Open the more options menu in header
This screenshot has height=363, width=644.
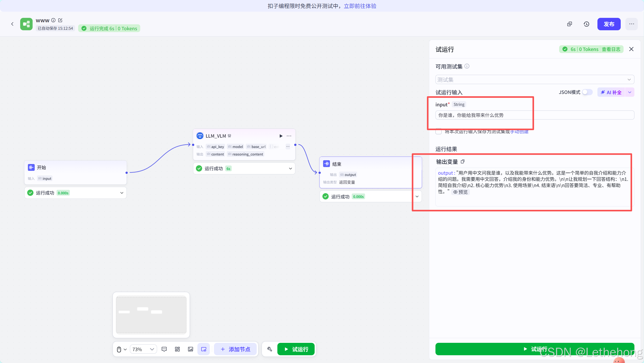tap(632, 24)
